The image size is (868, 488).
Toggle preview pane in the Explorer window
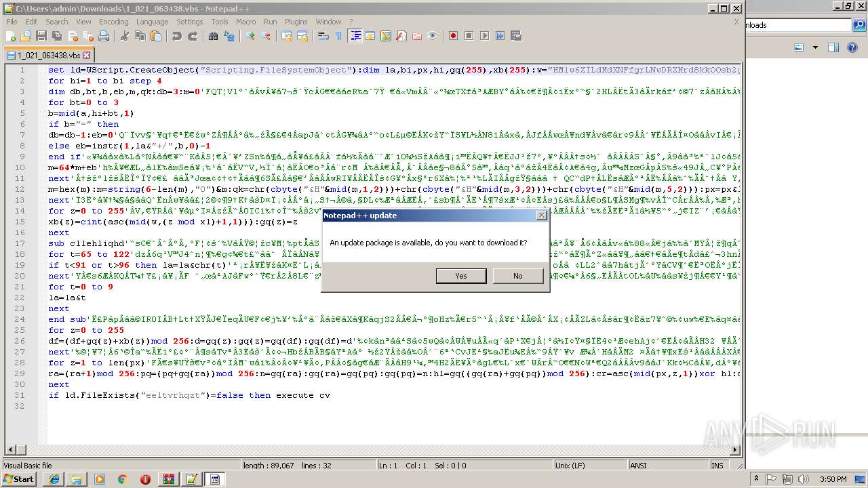[x=833, y=47]
